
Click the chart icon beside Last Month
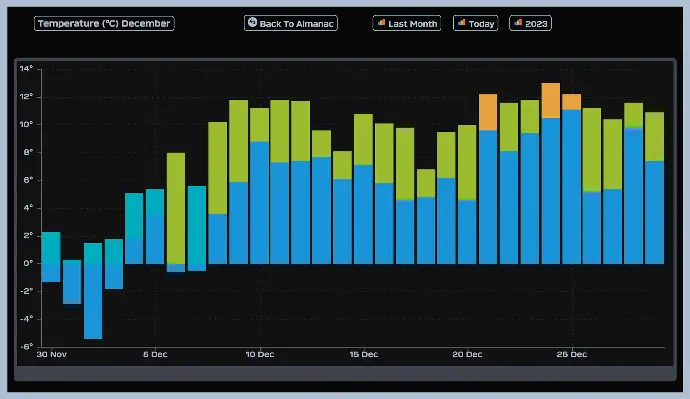tap(381, 22)
